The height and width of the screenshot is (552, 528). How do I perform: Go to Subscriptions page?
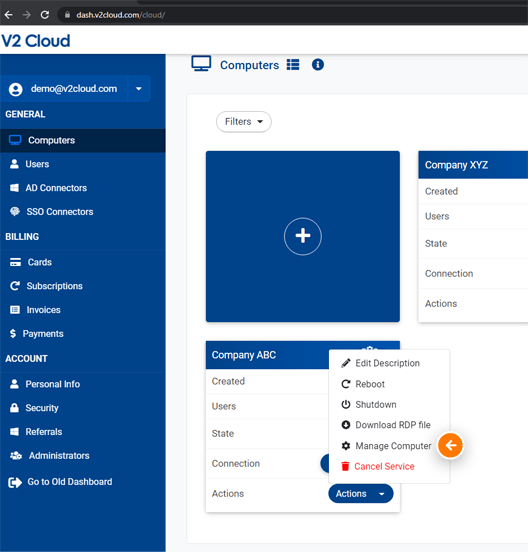83,286
